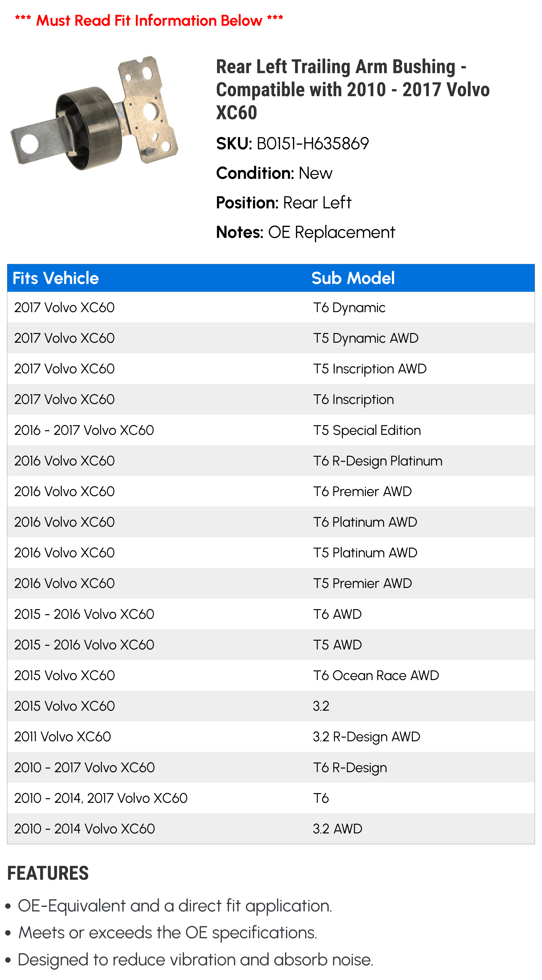Select the T5 Platinum AWD row
Screen dimensions: 542x980
tap(271, 553)
